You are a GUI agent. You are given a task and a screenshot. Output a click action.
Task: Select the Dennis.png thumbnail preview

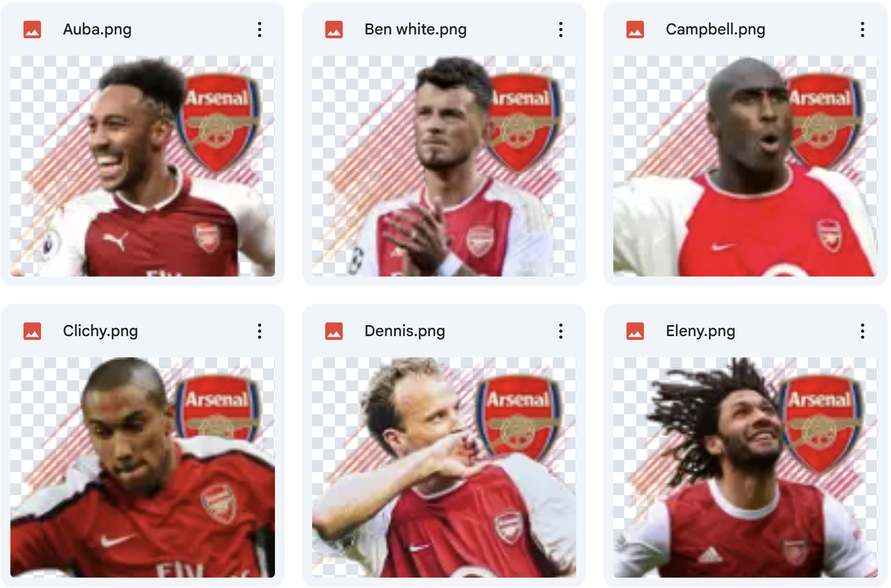coord(444,468)
